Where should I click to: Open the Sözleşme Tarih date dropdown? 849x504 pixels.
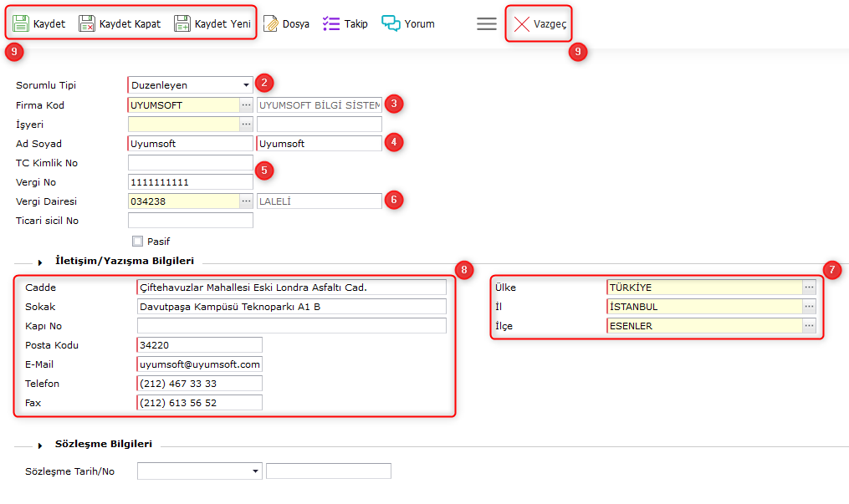coord(255,471)
